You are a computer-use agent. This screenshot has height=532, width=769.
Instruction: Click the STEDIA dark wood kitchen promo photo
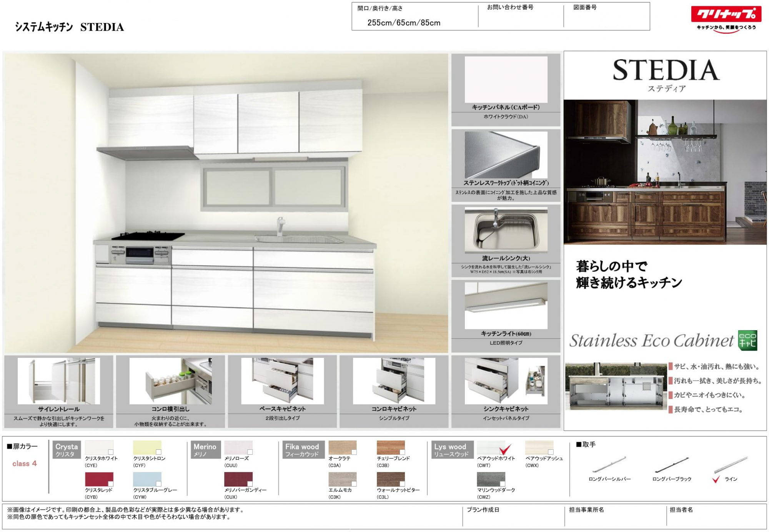pos(665,172)
